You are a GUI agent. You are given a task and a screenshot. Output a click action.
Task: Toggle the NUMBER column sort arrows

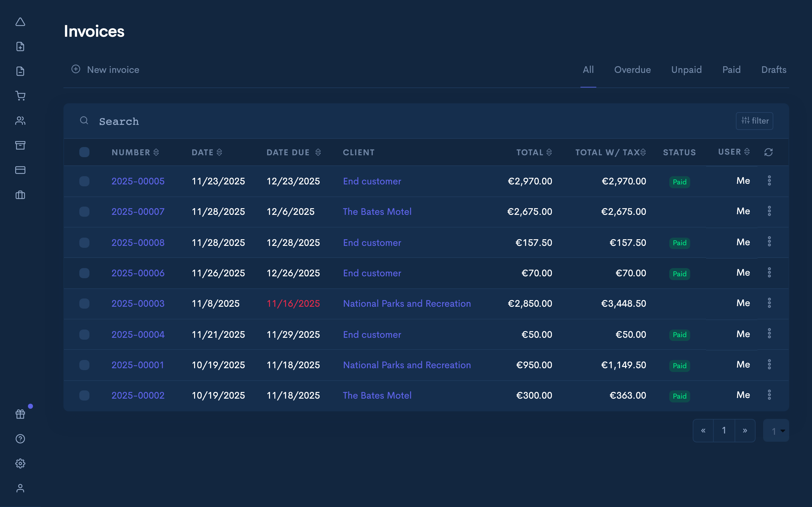point(156,152)
